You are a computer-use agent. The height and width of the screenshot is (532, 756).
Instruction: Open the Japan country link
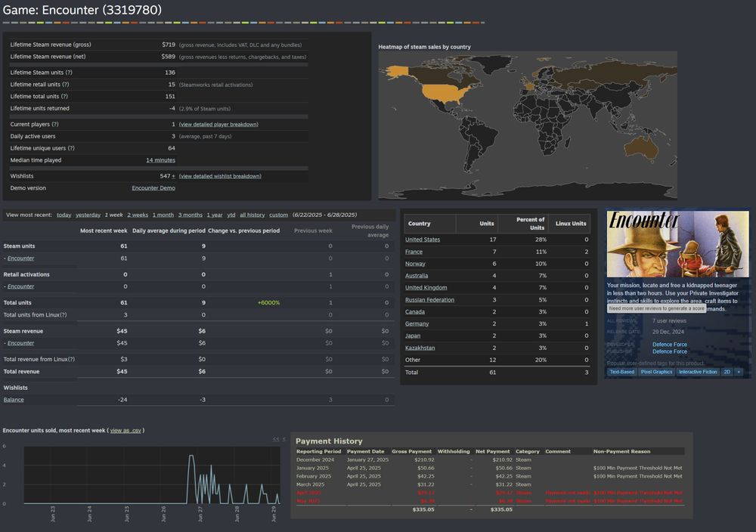[413, 336]
